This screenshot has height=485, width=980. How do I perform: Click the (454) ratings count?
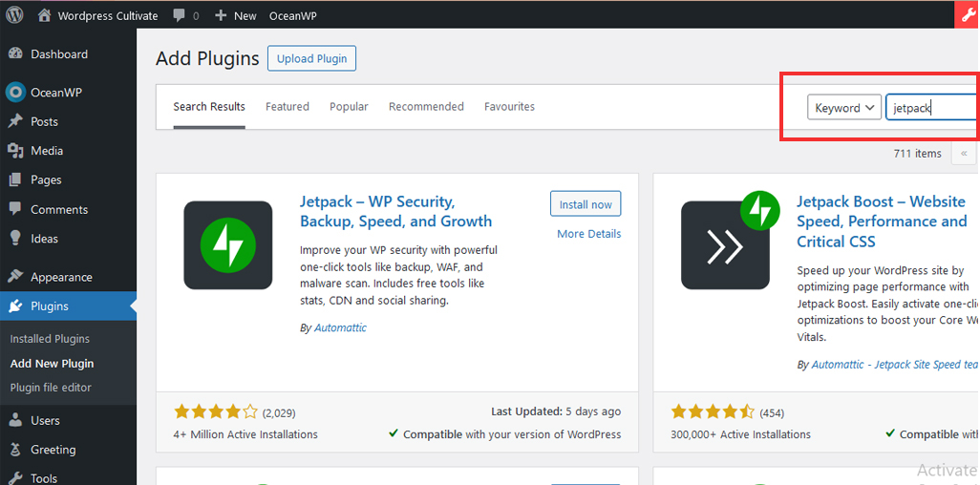point(771,413)
